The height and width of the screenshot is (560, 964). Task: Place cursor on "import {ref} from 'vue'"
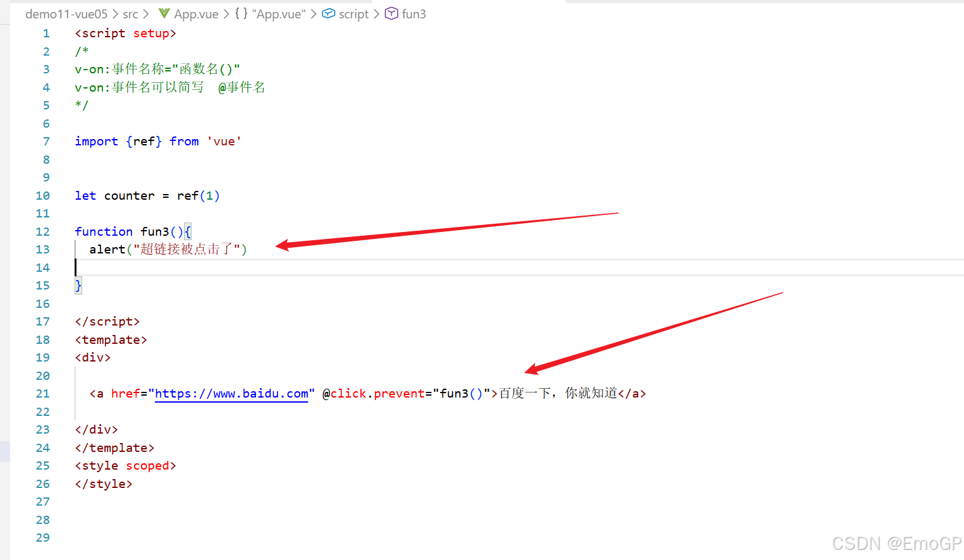point(158,142)
